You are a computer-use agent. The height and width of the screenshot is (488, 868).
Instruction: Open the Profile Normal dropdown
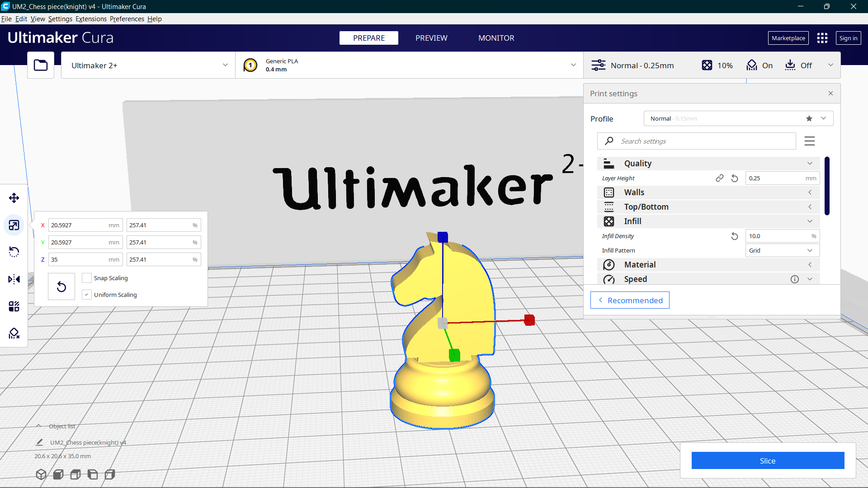pyautogui.click(x=738, y=118)
